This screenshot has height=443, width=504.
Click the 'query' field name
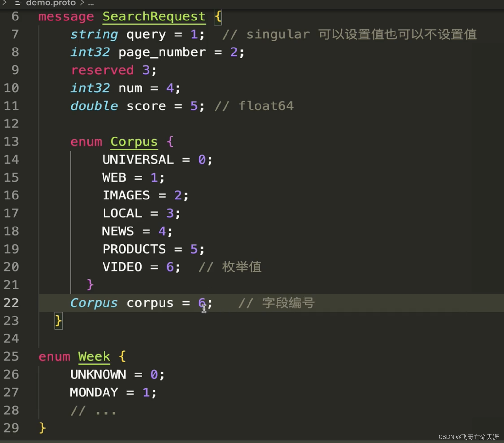pyautogui.click(x=146, y=35)
